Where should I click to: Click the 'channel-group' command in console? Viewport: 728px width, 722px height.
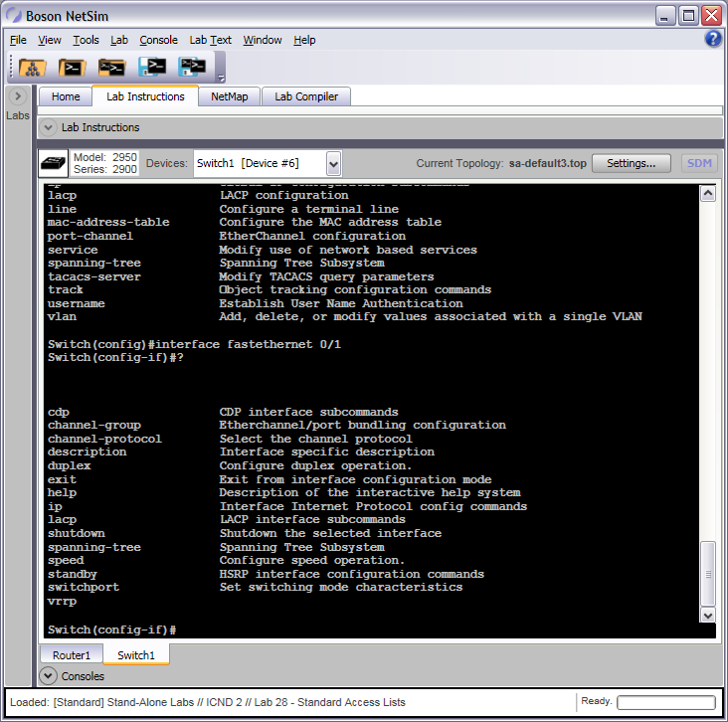point(94,426)
